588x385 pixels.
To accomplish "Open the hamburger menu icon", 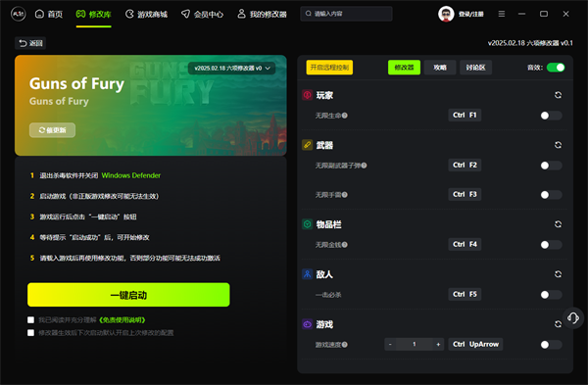I will pyautogui.click(x=502, y=14).
